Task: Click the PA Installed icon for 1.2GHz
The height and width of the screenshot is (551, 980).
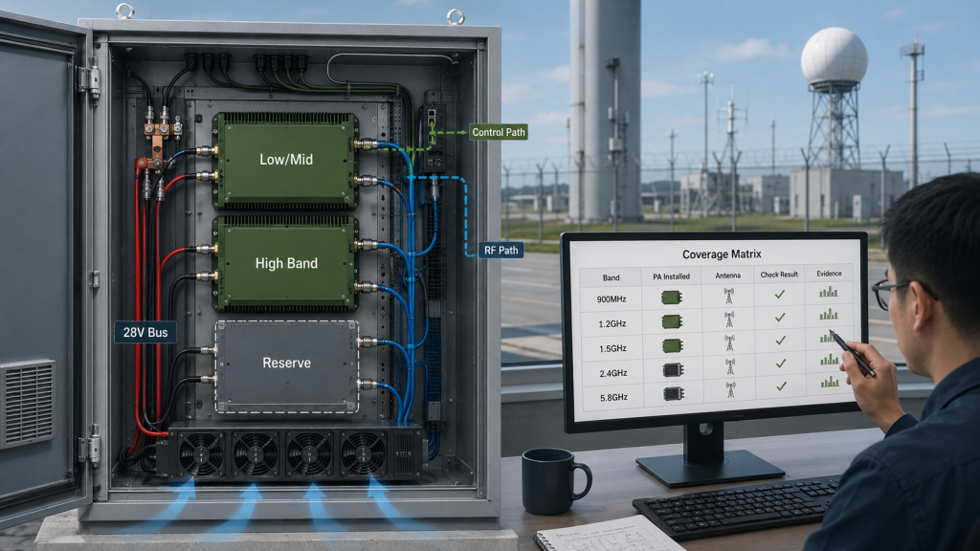Action: click(x=672, y=321)
